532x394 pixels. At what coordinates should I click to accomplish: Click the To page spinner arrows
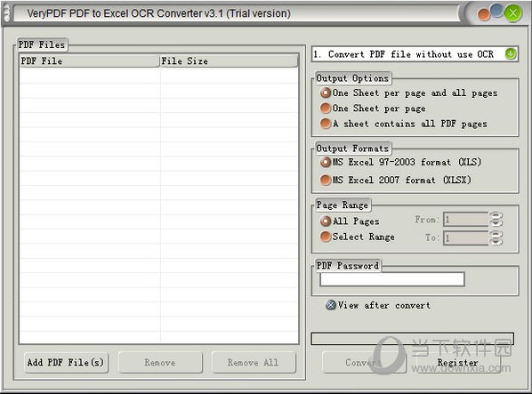coord(496,237)
